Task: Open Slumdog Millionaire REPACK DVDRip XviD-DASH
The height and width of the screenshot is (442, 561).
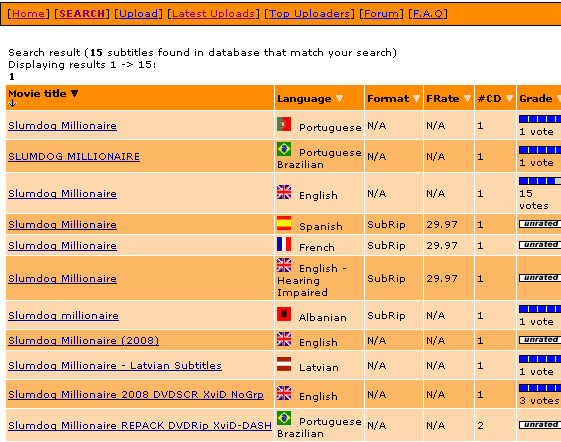Action: [140, 426]
